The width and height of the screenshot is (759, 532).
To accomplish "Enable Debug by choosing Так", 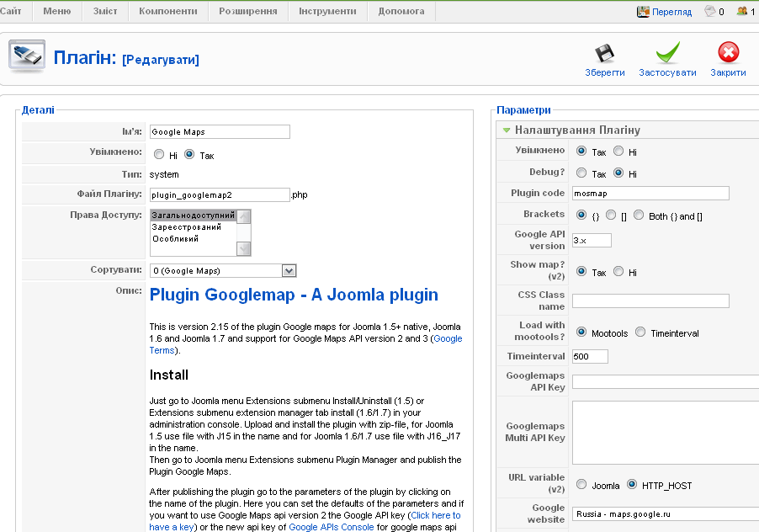I will point(581,173).
